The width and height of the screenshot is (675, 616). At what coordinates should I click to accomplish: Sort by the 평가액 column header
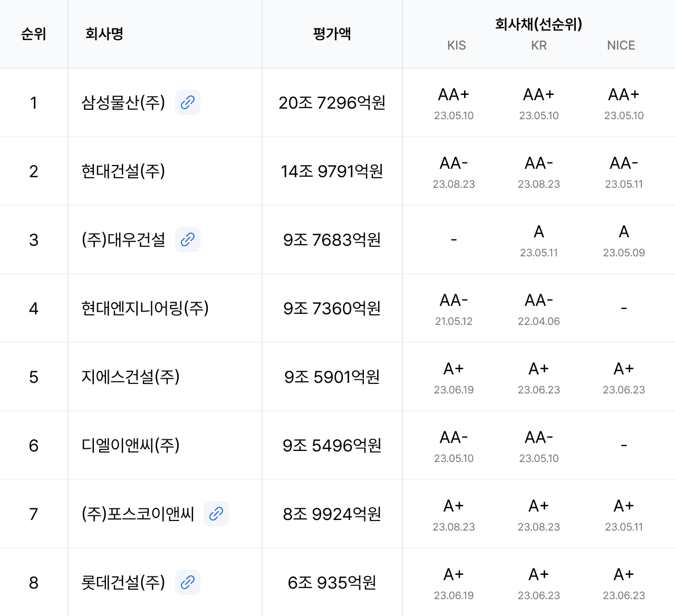tap(332, 34)
